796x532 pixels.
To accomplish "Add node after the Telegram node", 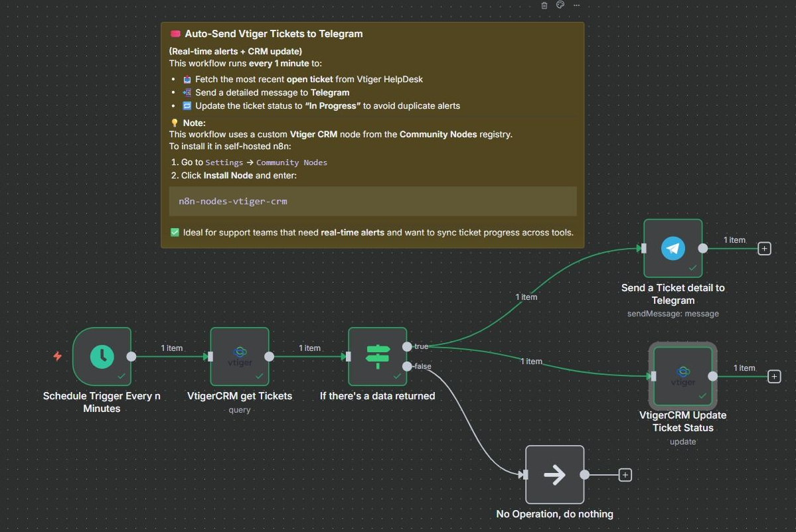I will 764,249.
